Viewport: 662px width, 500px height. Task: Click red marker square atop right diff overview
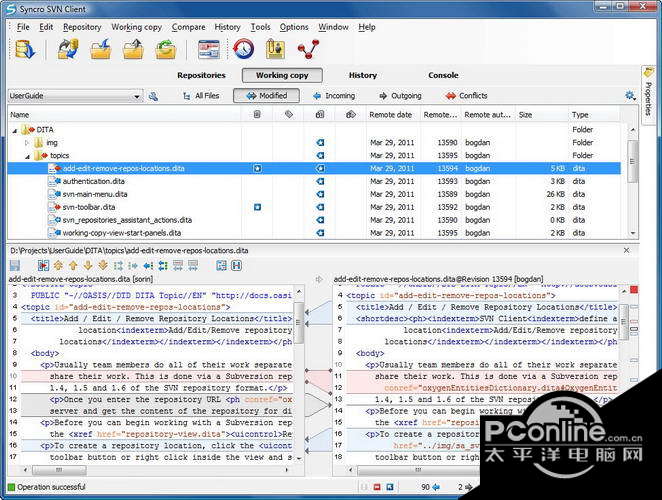coord(634,290)
